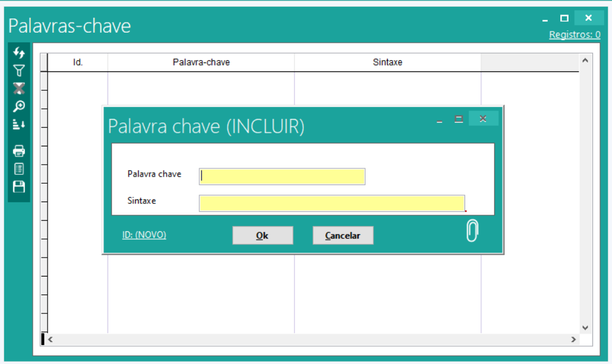Click the paperclip attachment icon

point(472,231)
